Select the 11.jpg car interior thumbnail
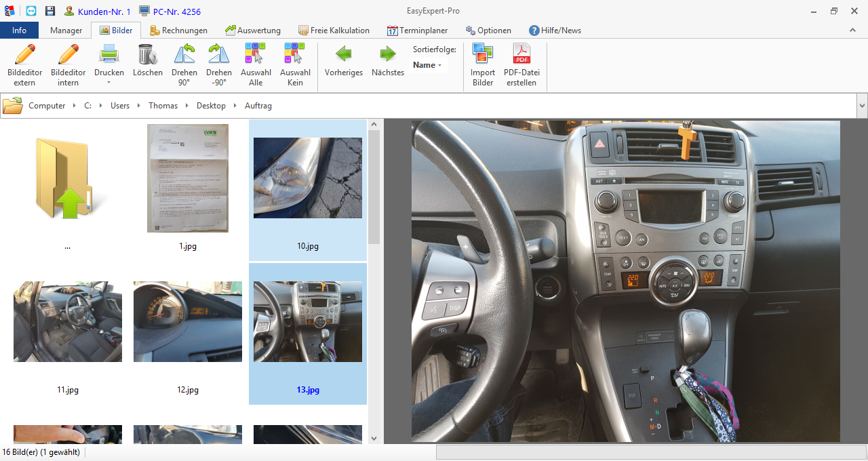 click(68, 322)
